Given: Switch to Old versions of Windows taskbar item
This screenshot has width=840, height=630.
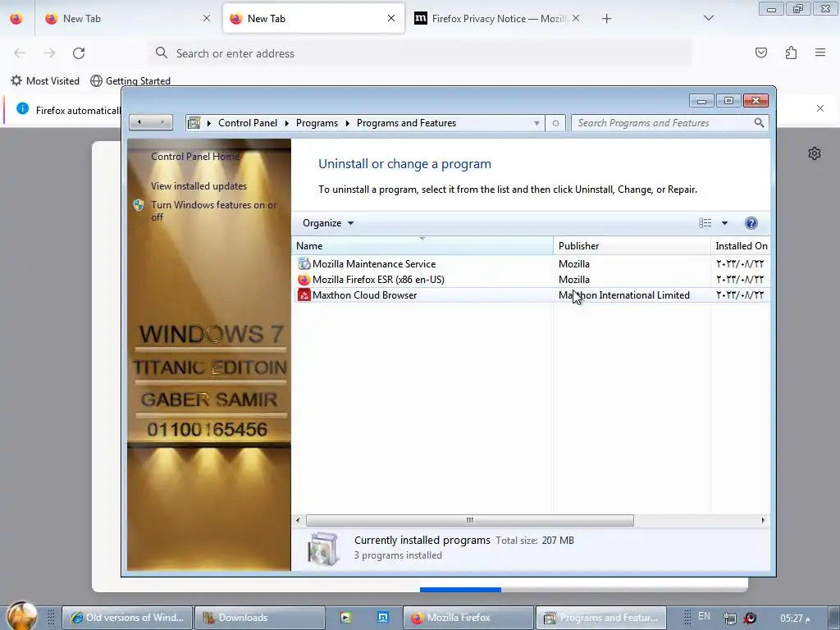Looking at the screenshot, I should click(x=127, y=618).
